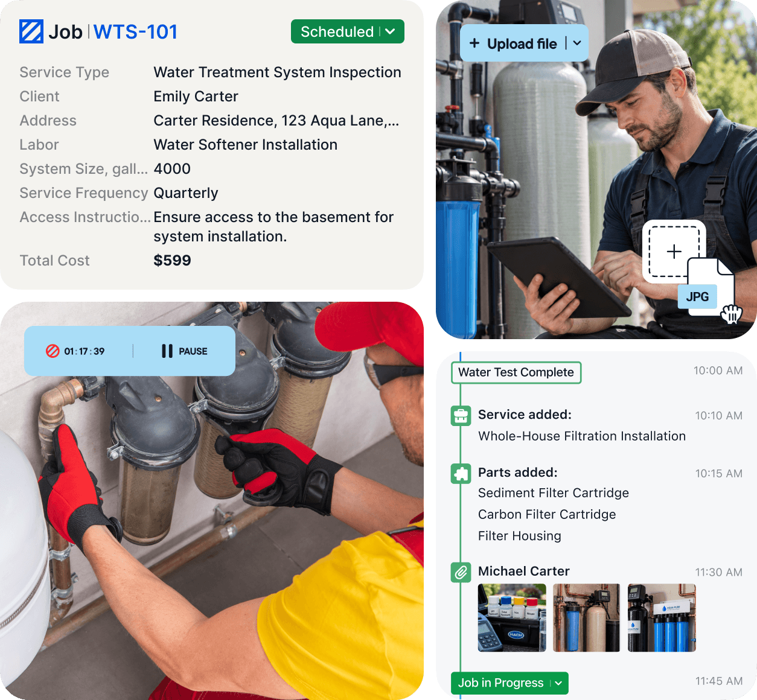Screen dimensions: 757x700
Task: Click the Service Frequency field label
Action: pyautogui.click(x=84, y=193)
